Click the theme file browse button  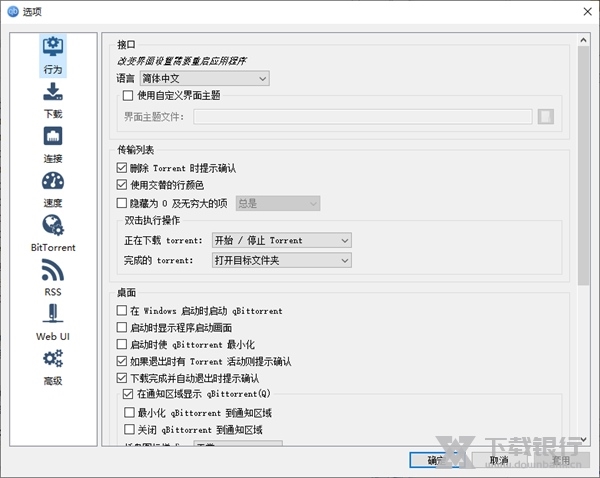click(x=546, y=117)
